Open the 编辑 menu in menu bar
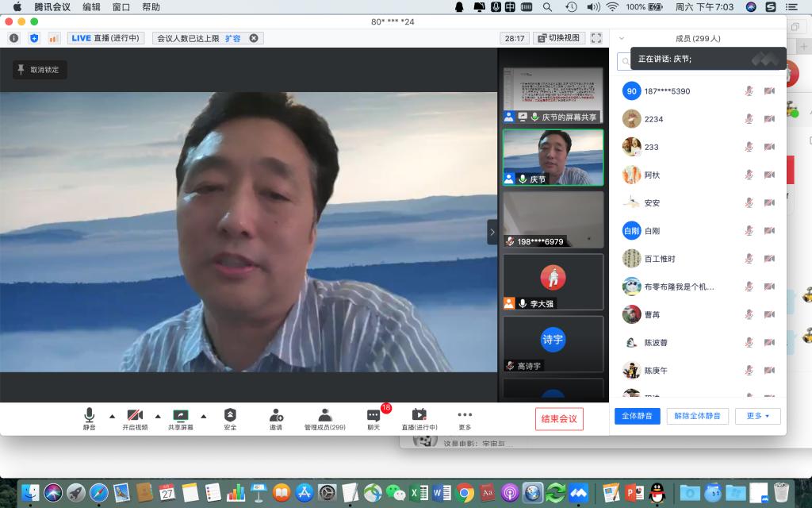This screenshot has width=812, height=508. (91, 7)
